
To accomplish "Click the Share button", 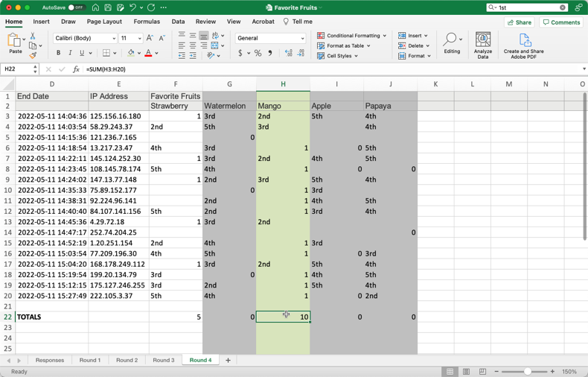I will tap(520, 22).
